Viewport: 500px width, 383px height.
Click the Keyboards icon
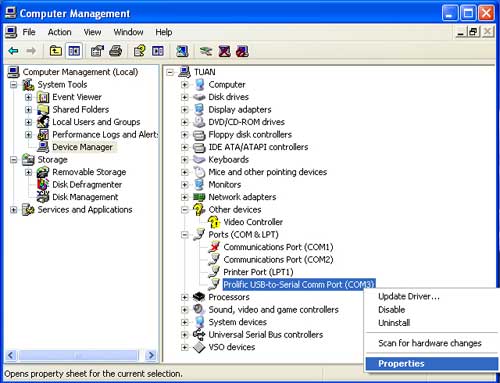[199, 159]
